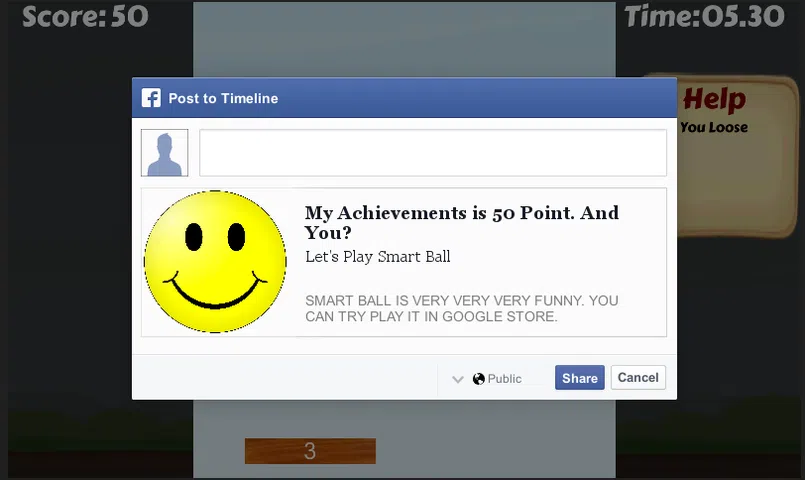
Task: Click the Score: 50 counter
Action: click(85, 16)
